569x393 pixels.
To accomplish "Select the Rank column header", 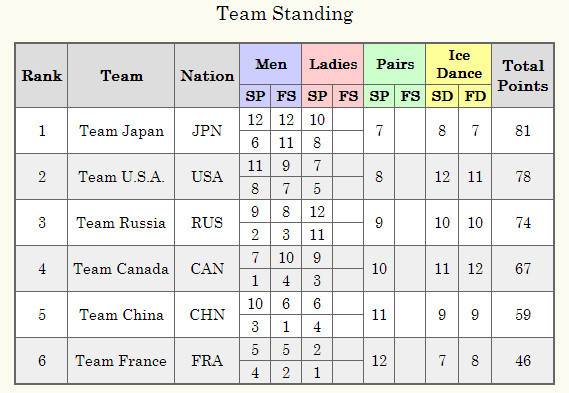I will click(x=41, y=75).
